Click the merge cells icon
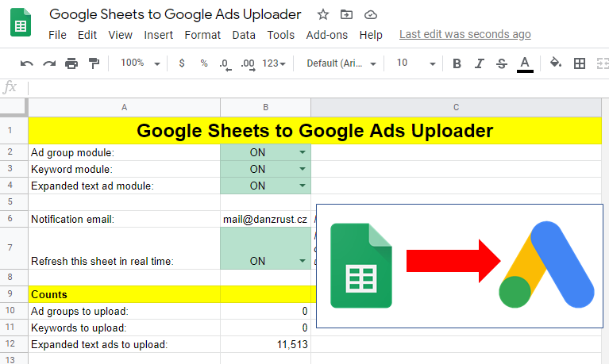The image size is (609, 364). [603, 63]
